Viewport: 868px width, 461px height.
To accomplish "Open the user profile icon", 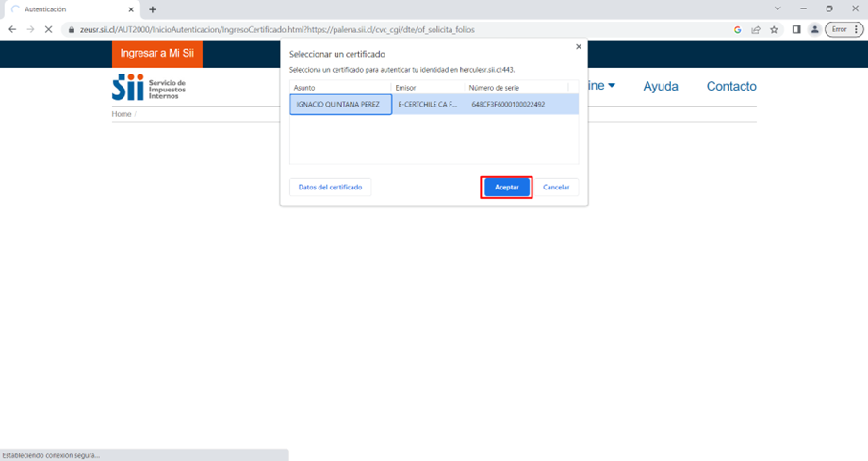I will [x=815, y=29].
